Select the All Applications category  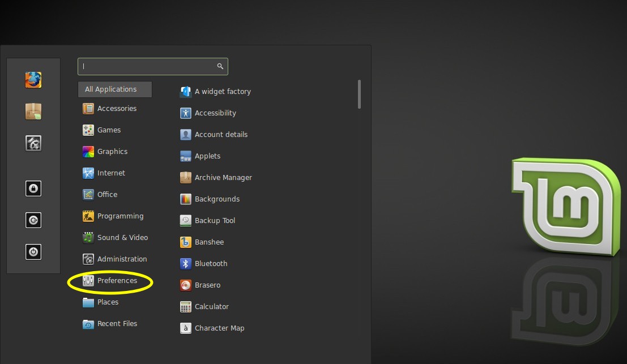pos(115,89)
